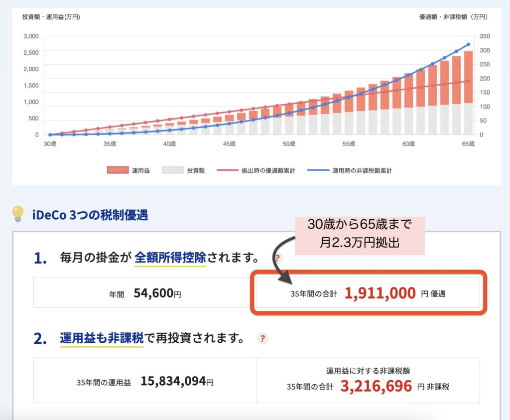The width and height of the screenshot is (510, 420).
Task: Click the red line data point at 65歳
Action: (x=468, y=81)
